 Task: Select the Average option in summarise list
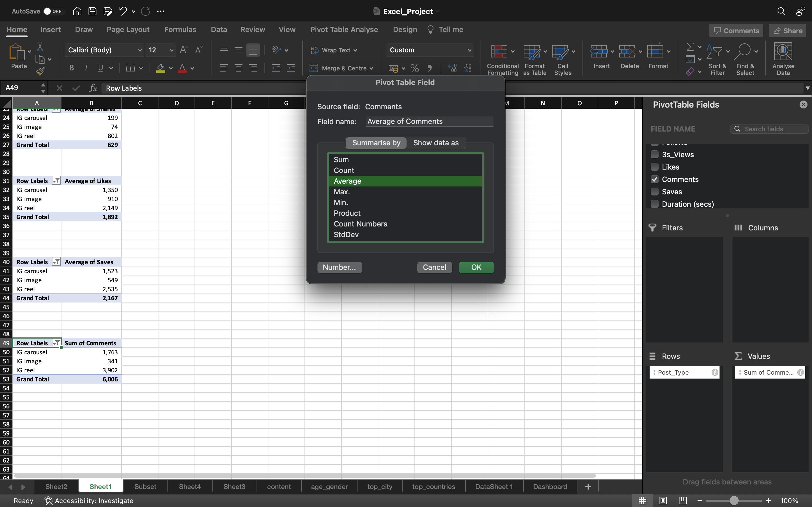pos(405,181)
